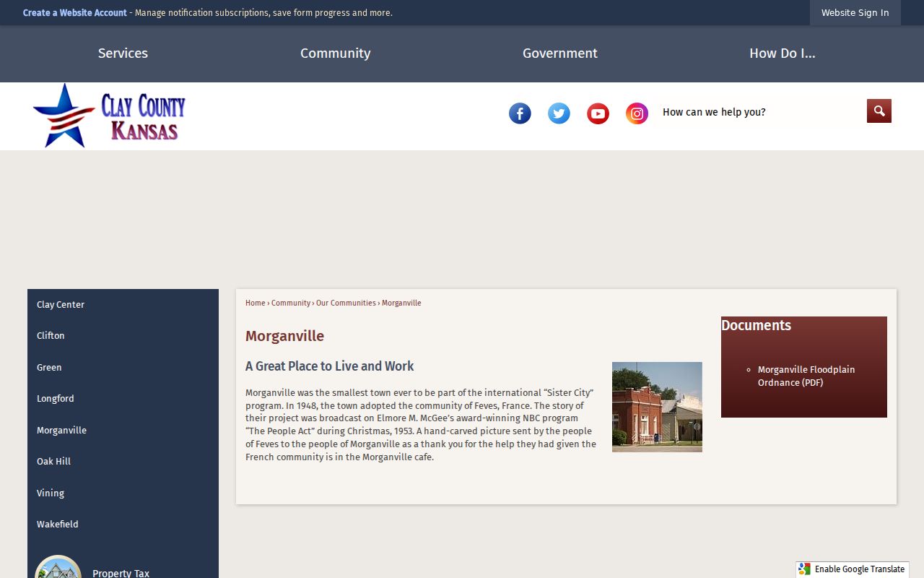Click the Clay County Kansas star logo
This screenshot has width=924, height=578.
109,116
